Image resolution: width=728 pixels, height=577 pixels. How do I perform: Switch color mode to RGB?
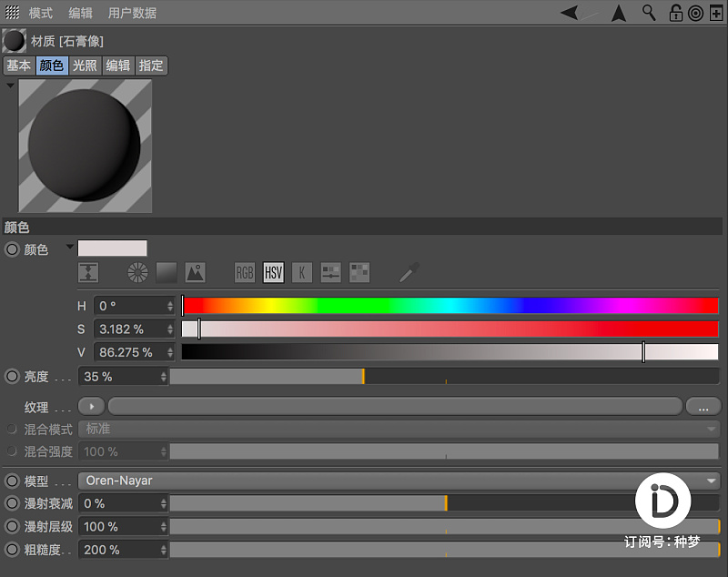tap(244, 272)
